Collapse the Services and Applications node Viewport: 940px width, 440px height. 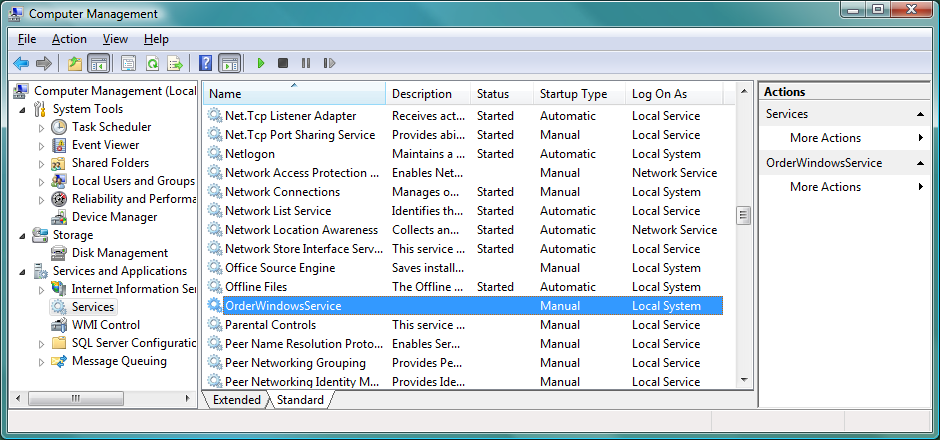[24, 272]
